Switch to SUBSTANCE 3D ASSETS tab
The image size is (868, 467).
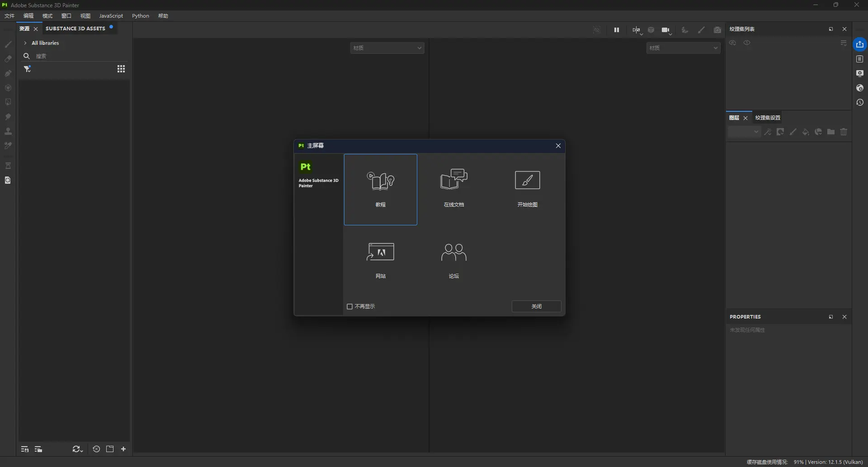point(75,29)
